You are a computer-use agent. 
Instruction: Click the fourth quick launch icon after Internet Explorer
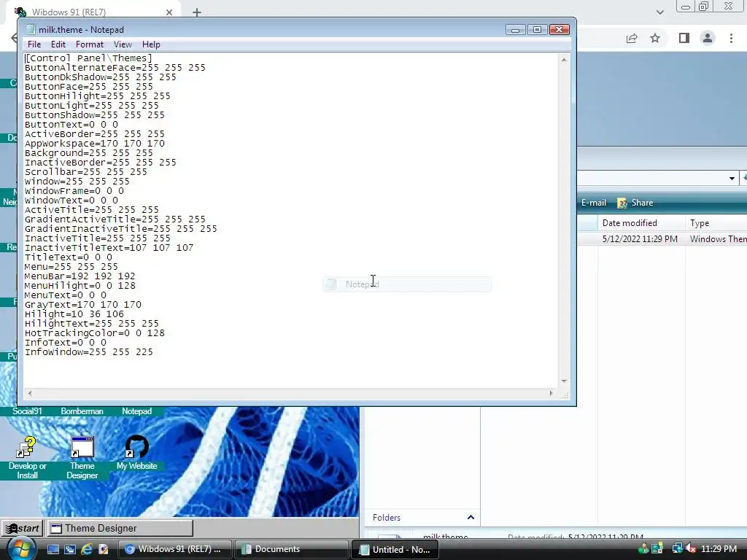click(x=104, y=549)
